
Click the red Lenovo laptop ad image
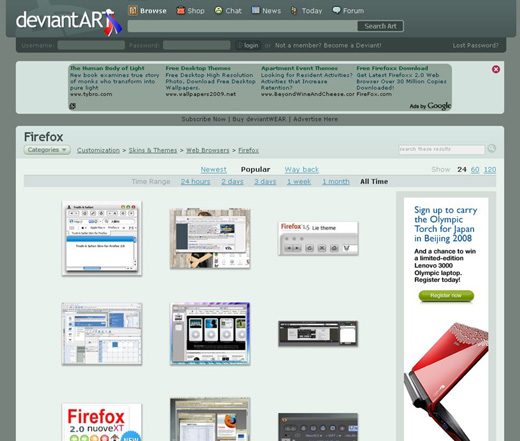[446, 380]
